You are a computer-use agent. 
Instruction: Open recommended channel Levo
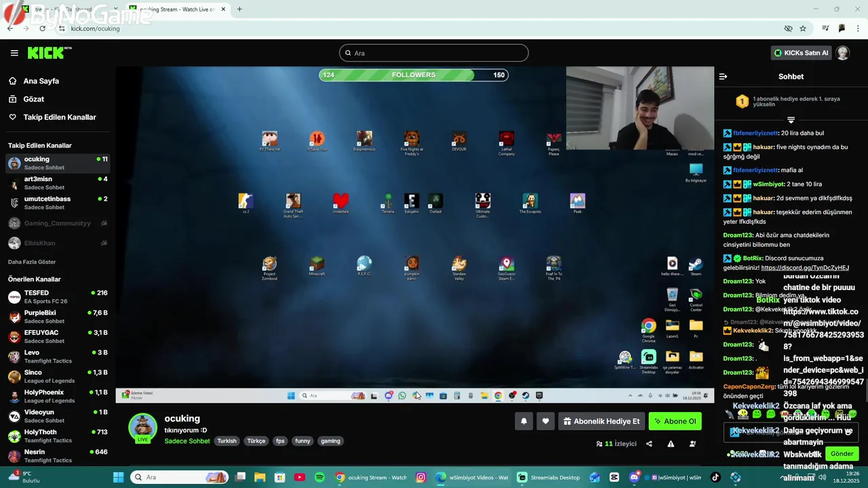[58, 357]
